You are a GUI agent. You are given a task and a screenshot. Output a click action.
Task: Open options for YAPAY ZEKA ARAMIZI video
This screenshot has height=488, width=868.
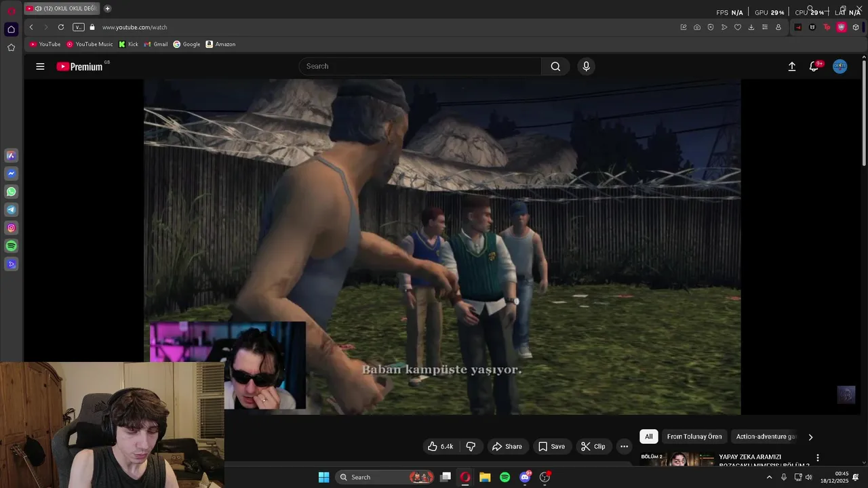pos(818,458)
